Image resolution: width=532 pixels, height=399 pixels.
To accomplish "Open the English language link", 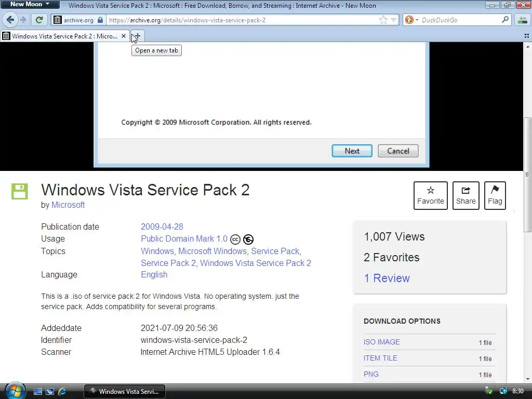I will click(154, 274).
